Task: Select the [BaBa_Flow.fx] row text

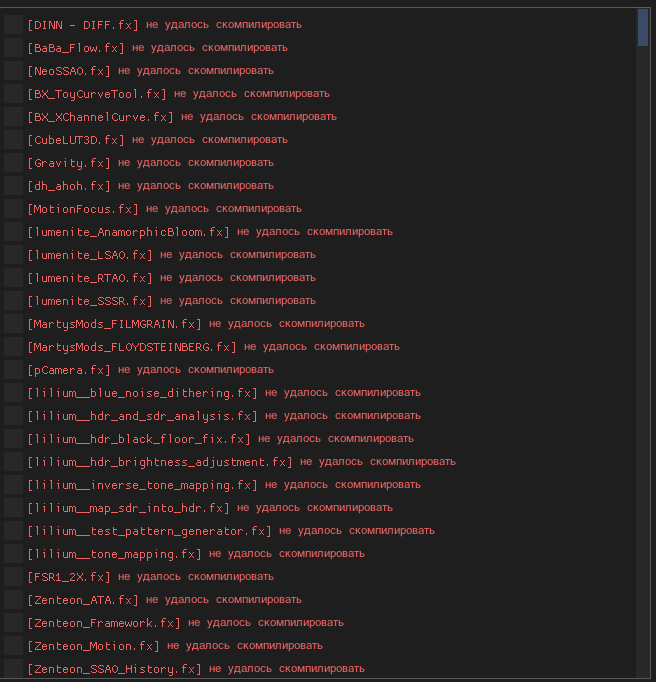Action: click(x=157, y=48)
